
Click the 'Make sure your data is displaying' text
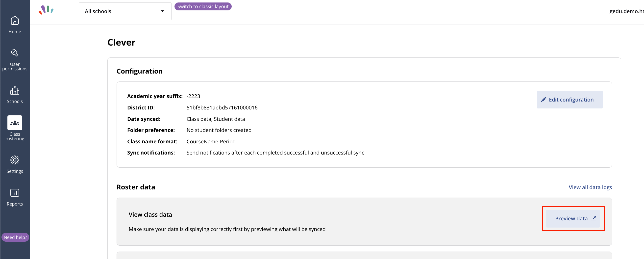[x=227, y=229]
